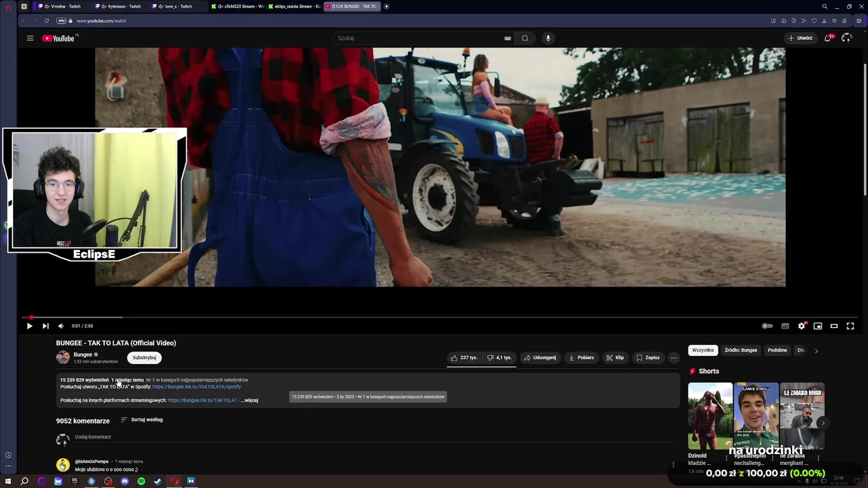Click the youtube.com address bar URL

102,21
